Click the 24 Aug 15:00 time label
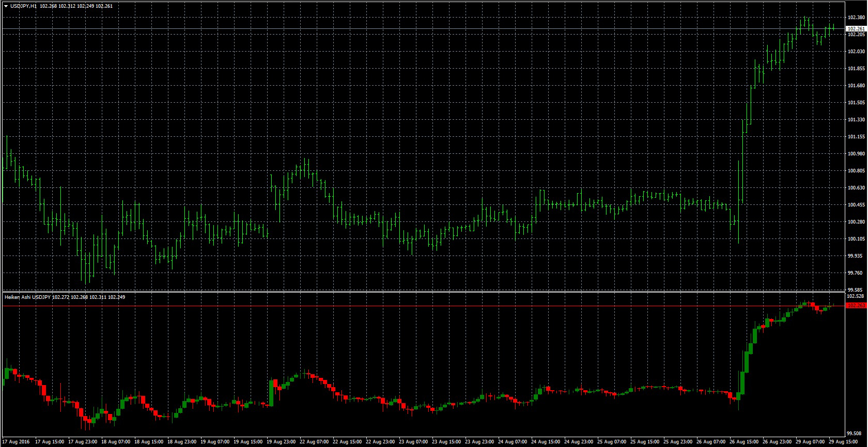Viewport: 868px width, 447px height. [x=546, y=442]
